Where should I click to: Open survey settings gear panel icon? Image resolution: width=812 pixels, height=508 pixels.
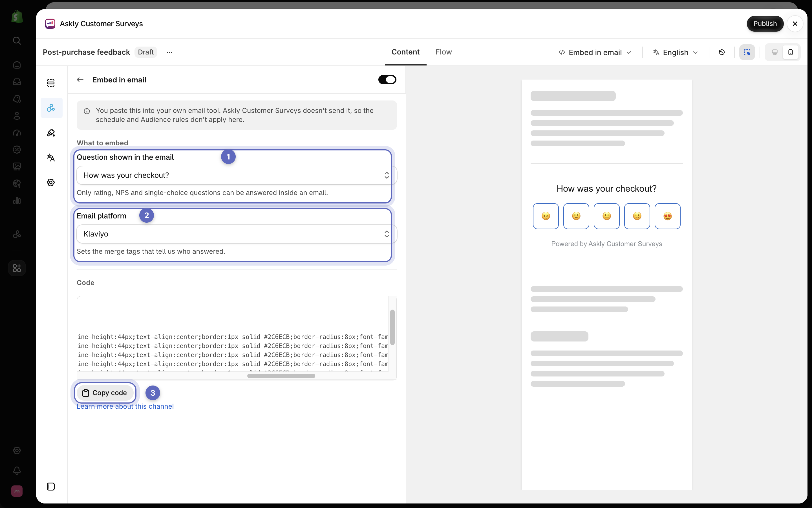tap(51, 182)
